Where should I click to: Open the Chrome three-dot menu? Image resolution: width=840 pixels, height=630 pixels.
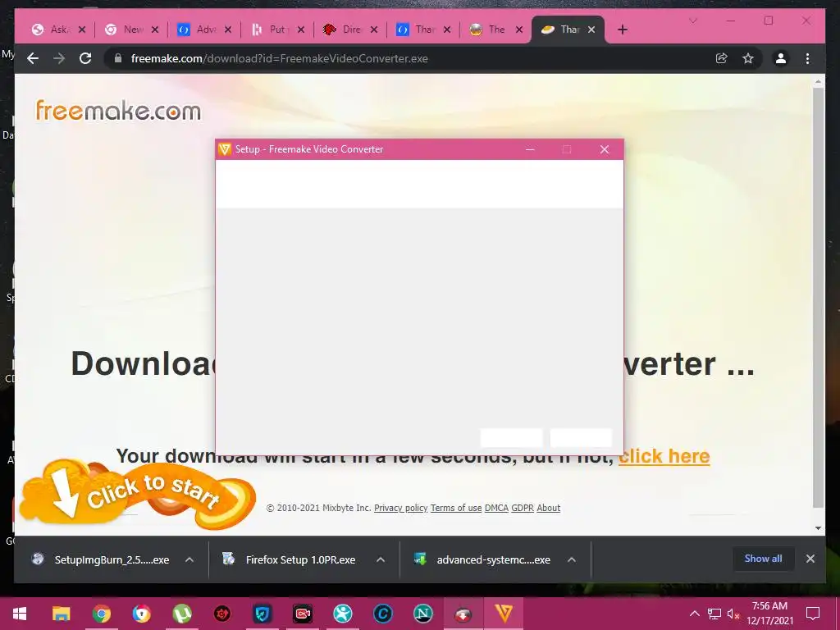pos(808,58)
